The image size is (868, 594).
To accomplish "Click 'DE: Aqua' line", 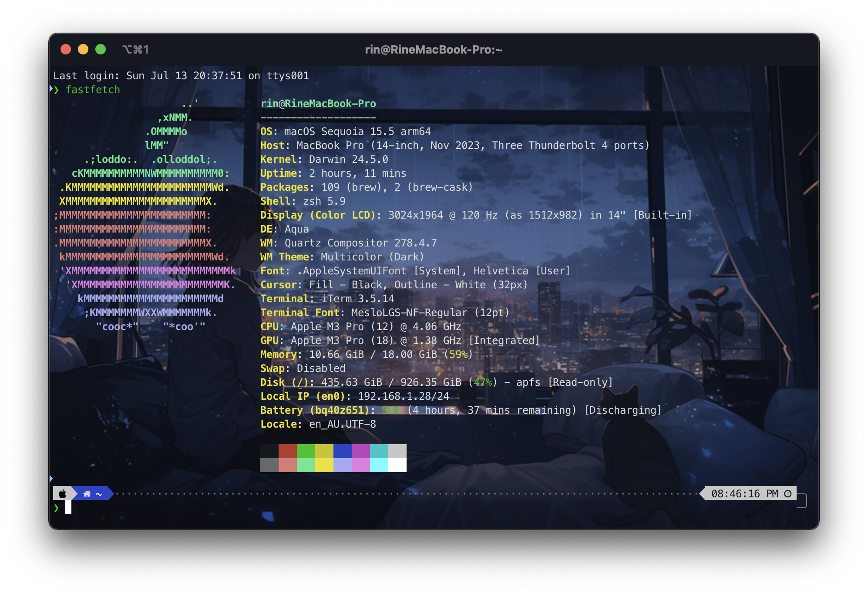I will (284, 229).
